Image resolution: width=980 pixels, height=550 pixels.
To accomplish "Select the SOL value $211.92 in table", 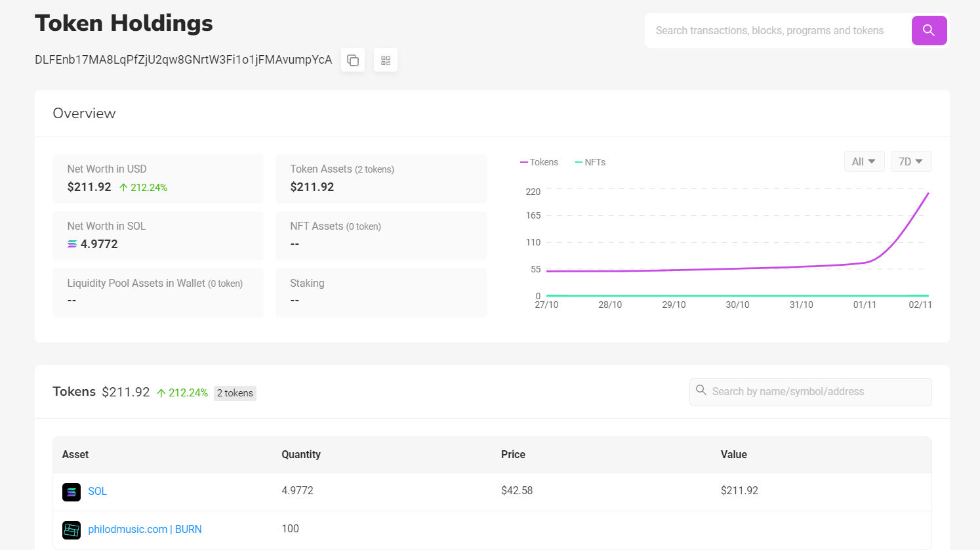I will tap(739, 490).
